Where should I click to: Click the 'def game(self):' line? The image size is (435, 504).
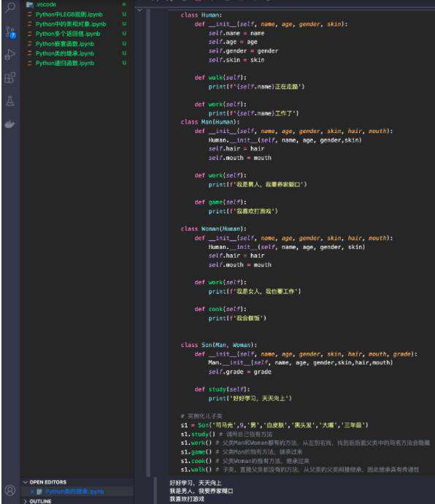tap(220, 202)
